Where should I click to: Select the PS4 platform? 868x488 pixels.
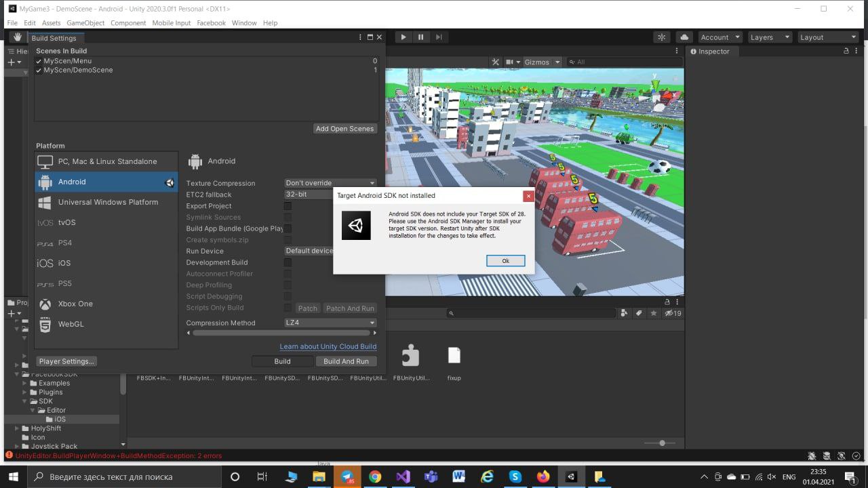[106, 243]
